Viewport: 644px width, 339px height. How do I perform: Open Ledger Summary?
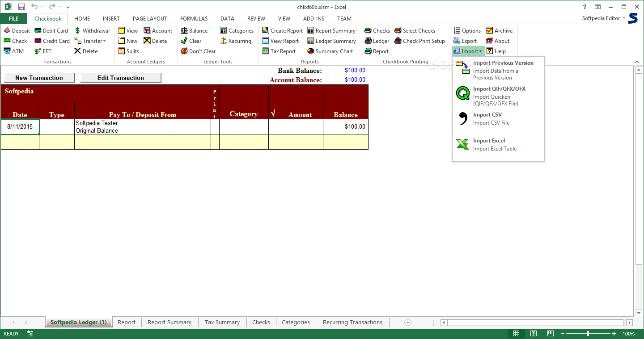(332, 41)
